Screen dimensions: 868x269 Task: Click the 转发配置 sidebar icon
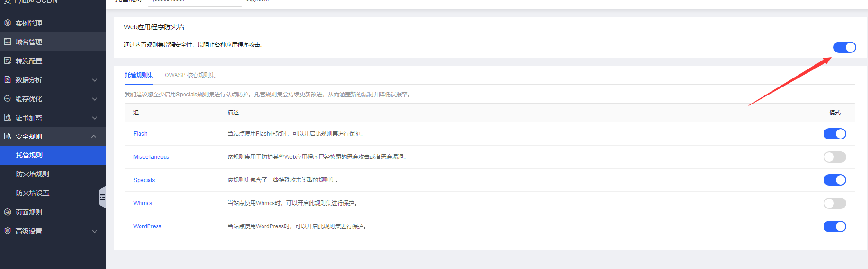click(x=8, y=61)
